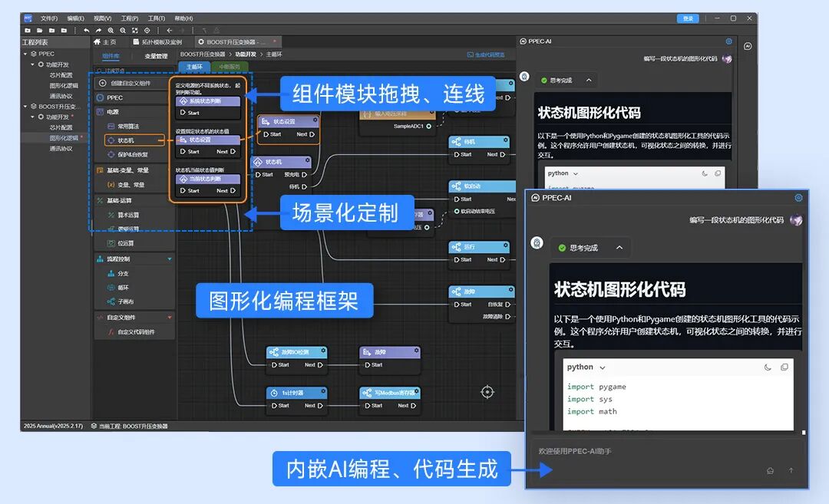Click the undo arrow in the toolbar

[x=87, y=31]
